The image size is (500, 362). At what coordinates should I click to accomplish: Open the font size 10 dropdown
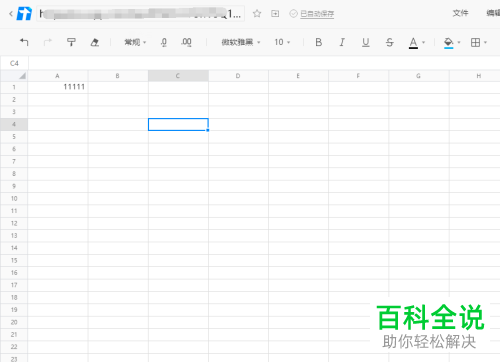[x=282, y=42]
